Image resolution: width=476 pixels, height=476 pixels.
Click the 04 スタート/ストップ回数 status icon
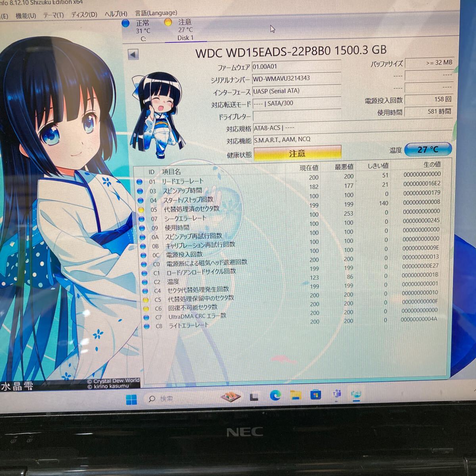click(x=140, y=200)
